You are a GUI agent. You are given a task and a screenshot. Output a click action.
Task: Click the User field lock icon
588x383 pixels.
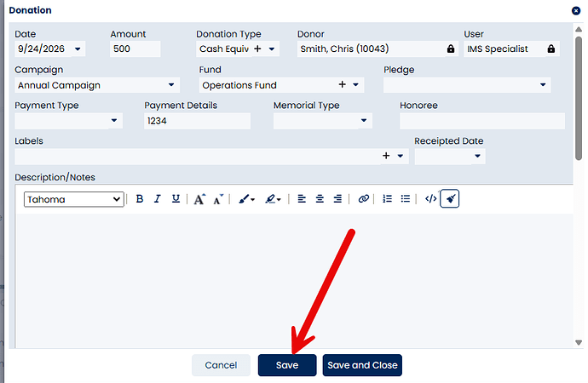[x=551, y=49]
